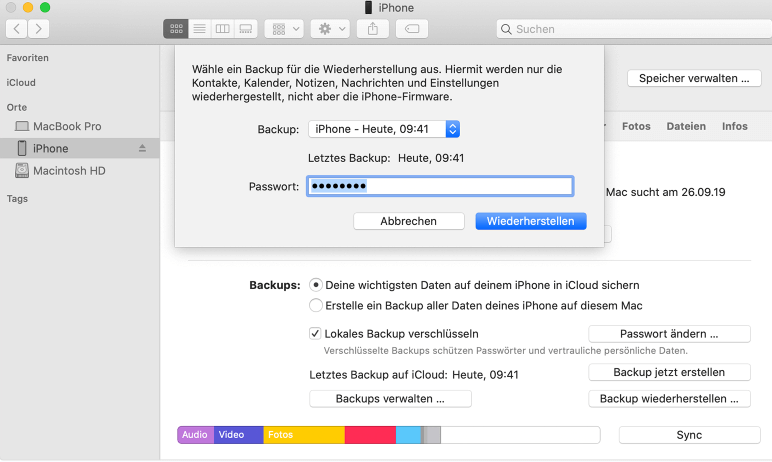Image resolution: width=772 pixels, height=462 pixels.
Task: Switch to the Infos tab
Action: (x=735, y=126)
